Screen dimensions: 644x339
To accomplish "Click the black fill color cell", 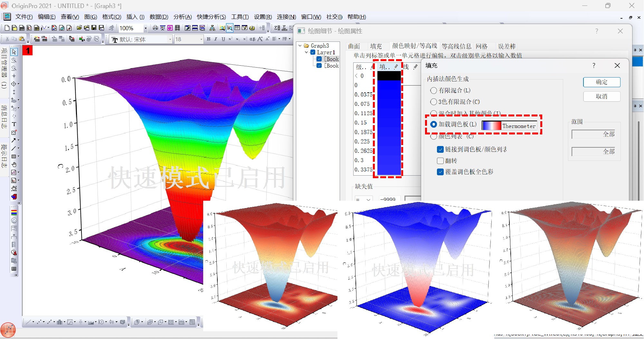I will point(389,76).
